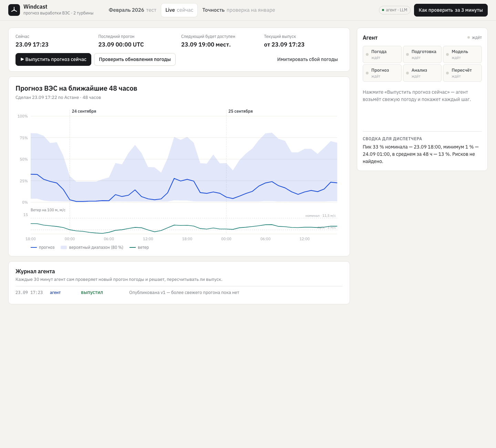Screen dimensions: 496x448
Task: Click Проверить обновления погоды button
Action: pos(135,59)
